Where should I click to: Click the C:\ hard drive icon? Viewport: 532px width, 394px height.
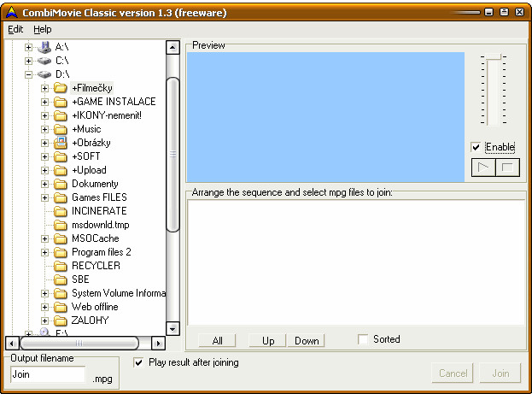click(44, 61)
